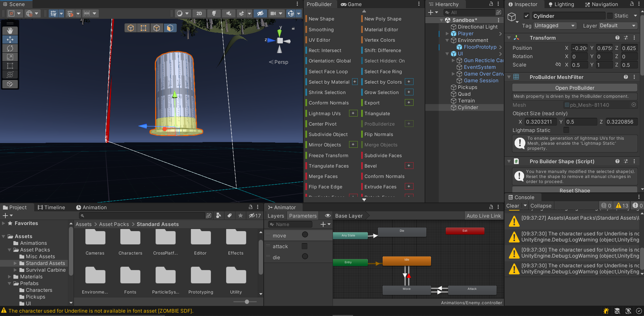Screen dimensions: 644x316
Task: Toggle 2D view mode in Scene
Action: (199, 13)
